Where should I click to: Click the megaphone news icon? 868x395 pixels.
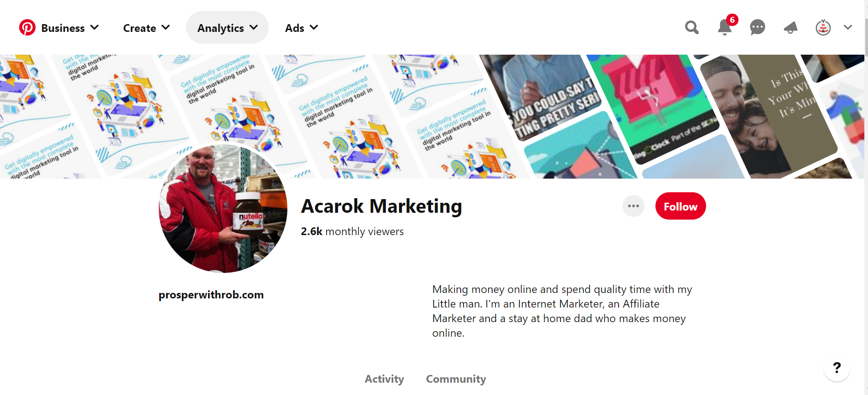click(x=790, y=28)
